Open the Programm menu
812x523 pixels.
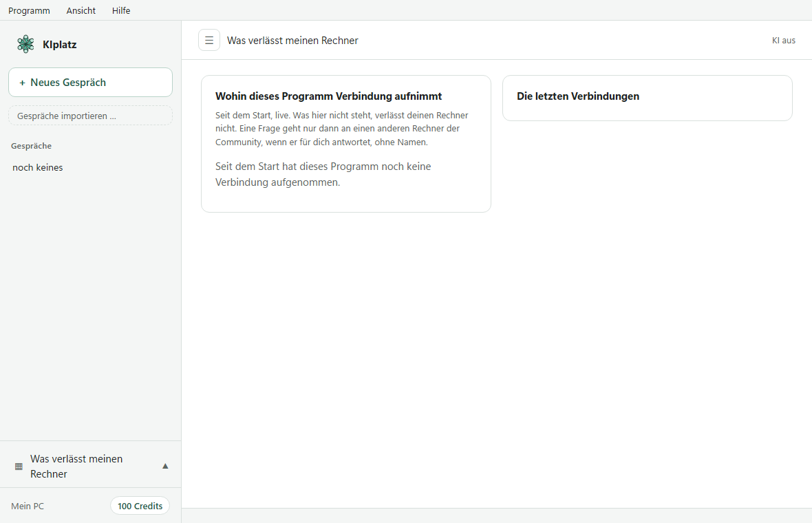pyautogui.click(x=29, y=10)
